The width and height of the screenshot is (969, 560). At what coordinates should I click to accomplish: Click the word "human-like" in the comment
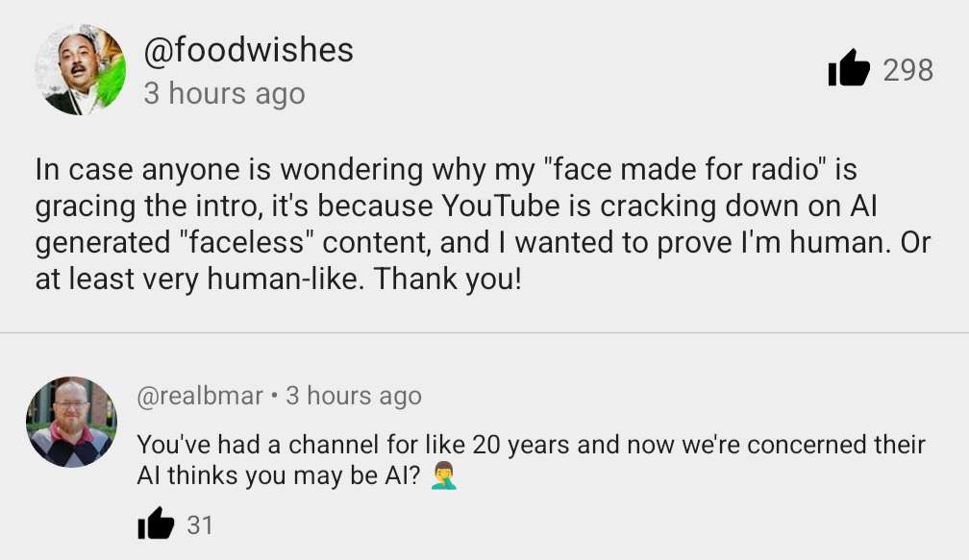[283, 279]
